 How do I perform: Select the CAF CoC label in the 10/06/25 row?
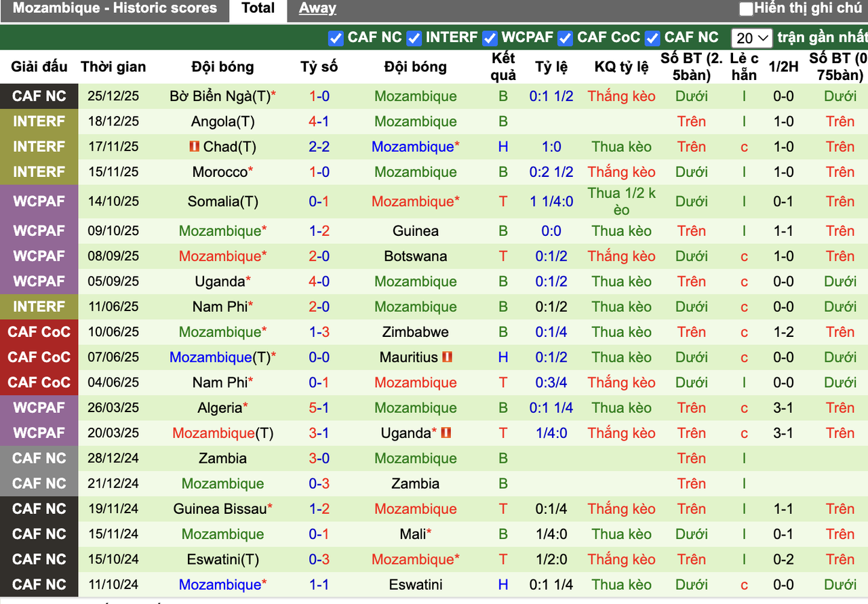39,332
